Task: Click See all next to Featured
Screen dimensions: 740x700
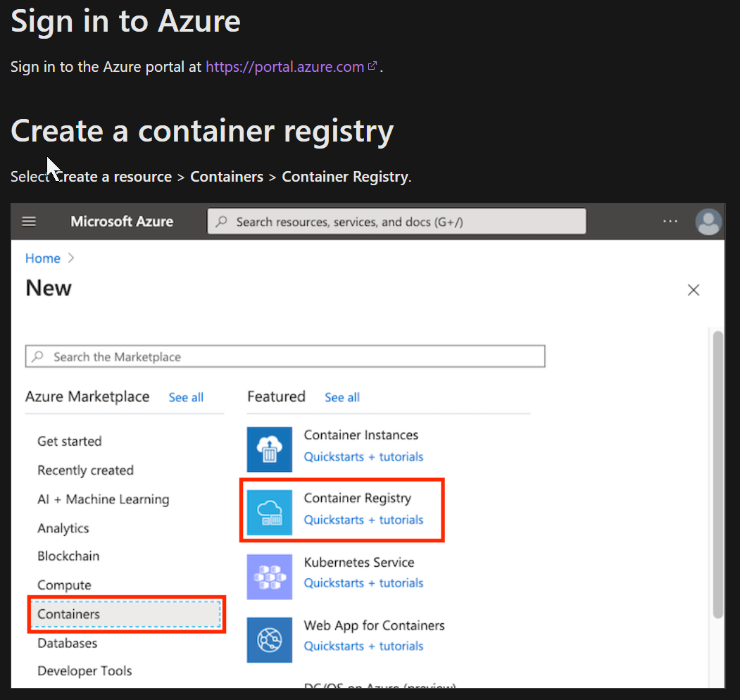Action: (x=342, y=397)
